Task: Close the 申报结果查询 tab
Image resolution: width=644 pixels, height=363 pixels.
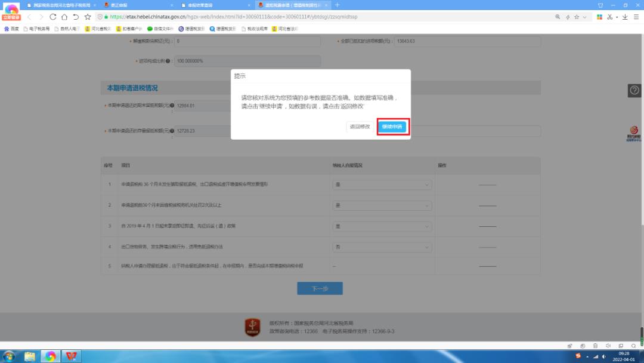Action: click(249, 5)
